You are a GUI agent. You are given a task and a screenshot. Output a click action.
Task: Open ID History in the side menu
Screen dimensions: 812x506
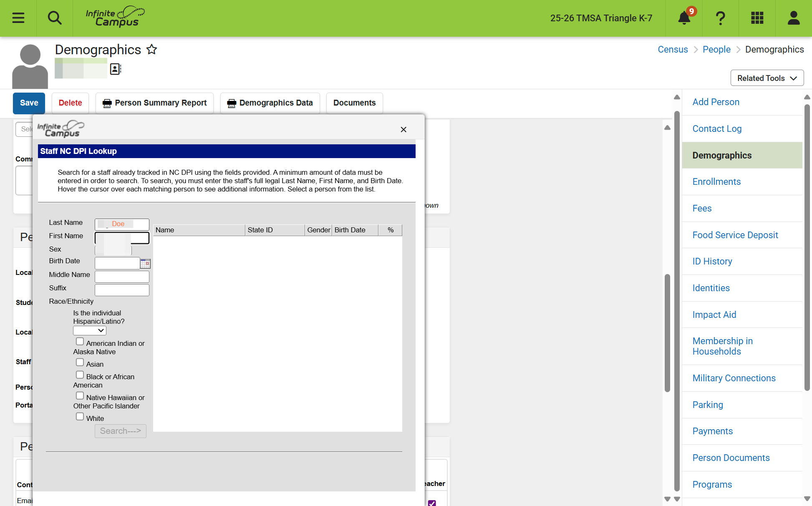point(742,261)
